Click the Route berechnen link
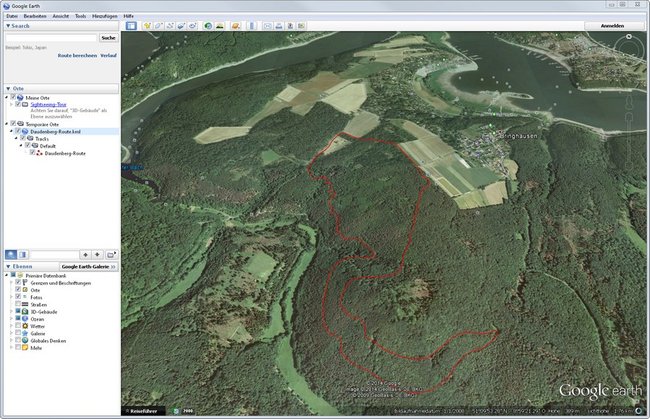This screenshot has width=650, height=419. pos(77,55)
